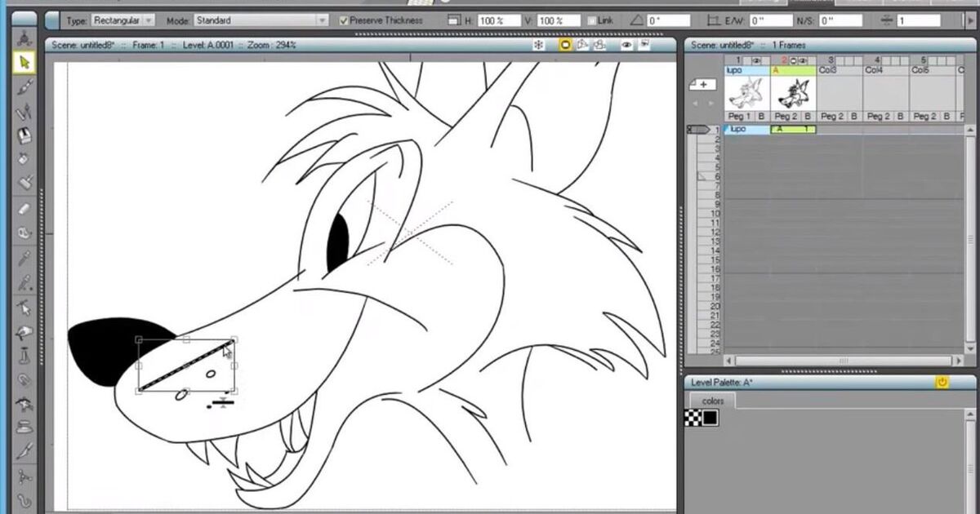Toggle preview visibility eye of column 1
This screenshot has height=514, width=980.
(755, 60)
